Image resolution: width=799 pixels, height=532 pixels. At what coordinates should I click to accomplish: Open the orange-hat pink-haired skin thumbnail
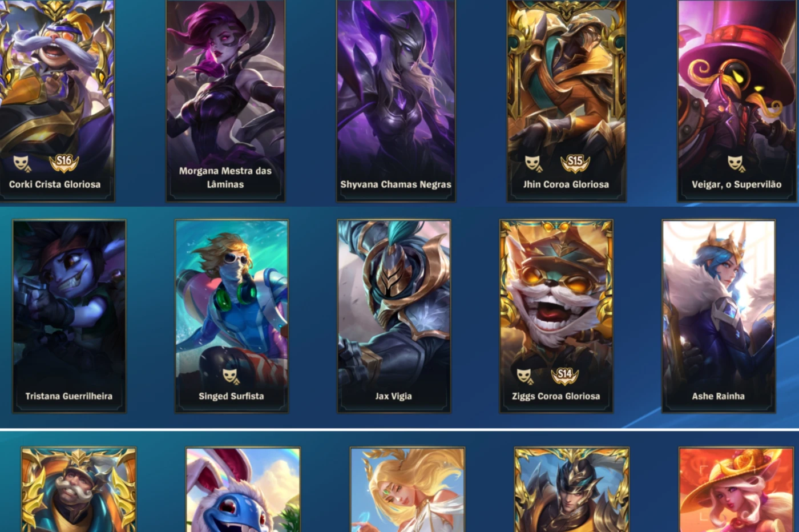(736, 490)
